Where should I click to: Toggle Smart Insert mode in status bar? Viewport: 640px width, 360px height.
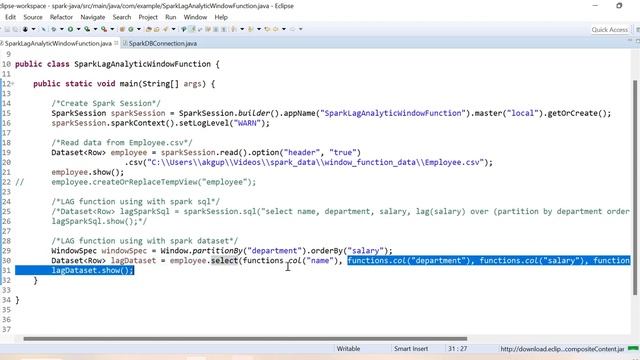[x=411, y=349]
